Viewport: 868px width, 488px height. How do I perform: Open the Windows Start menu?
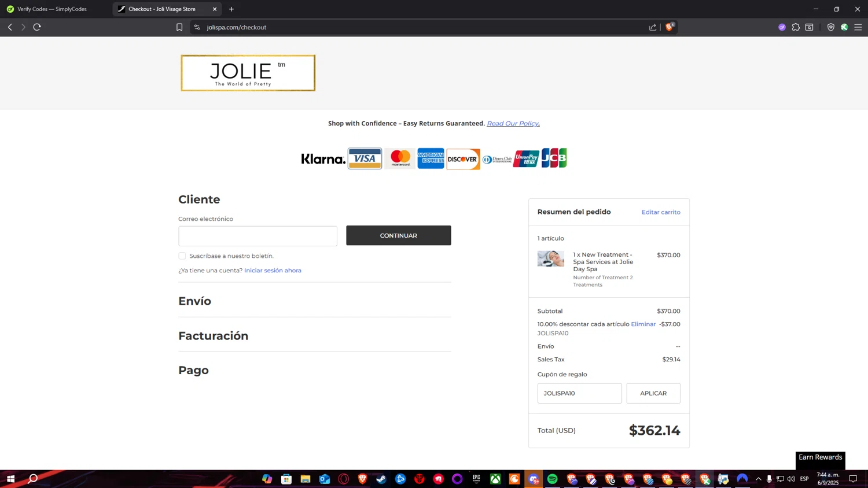click(x=10, y=479)
